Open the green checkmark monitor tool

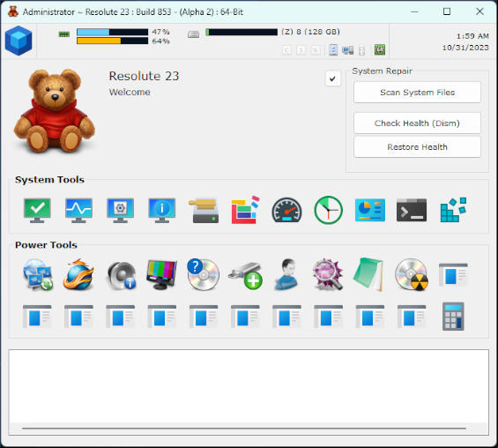37,211
